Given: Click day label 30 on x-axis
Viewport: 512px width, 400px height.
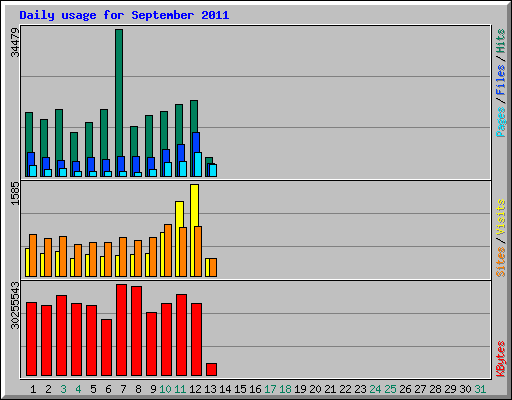Looking at the screenshot, I should (x=465, y=389).
